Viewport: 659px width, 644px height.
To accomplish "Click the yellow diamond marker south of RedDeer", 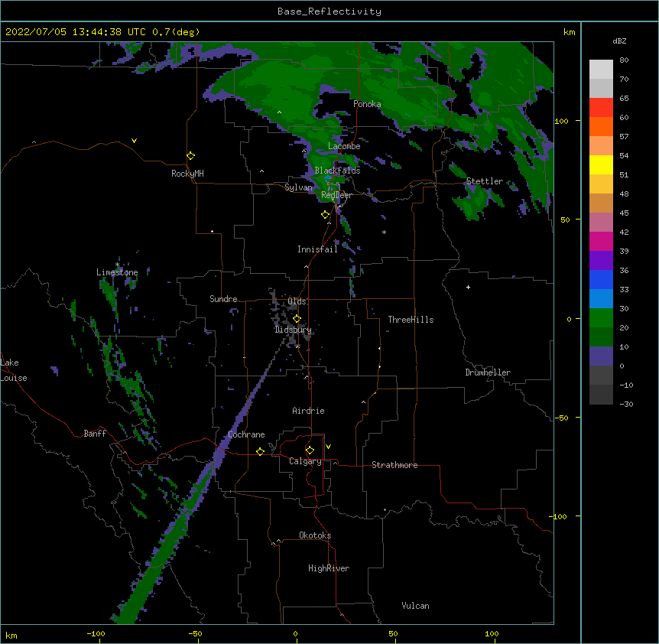I will coord(325,215).
